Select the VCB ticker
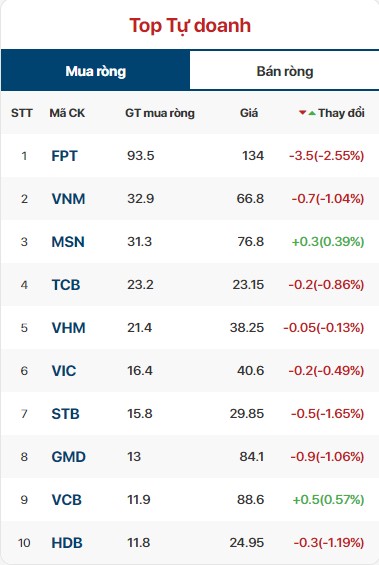 pos(67,500)
